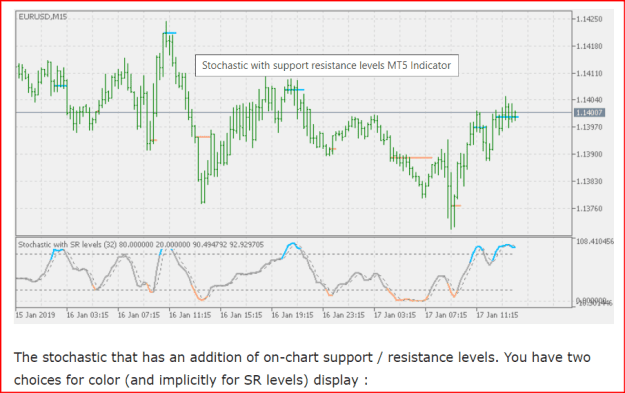Click the 16 Jan 03:15 time label
Viewport: 625px width, 393px height.
click(x=87, y=315)
